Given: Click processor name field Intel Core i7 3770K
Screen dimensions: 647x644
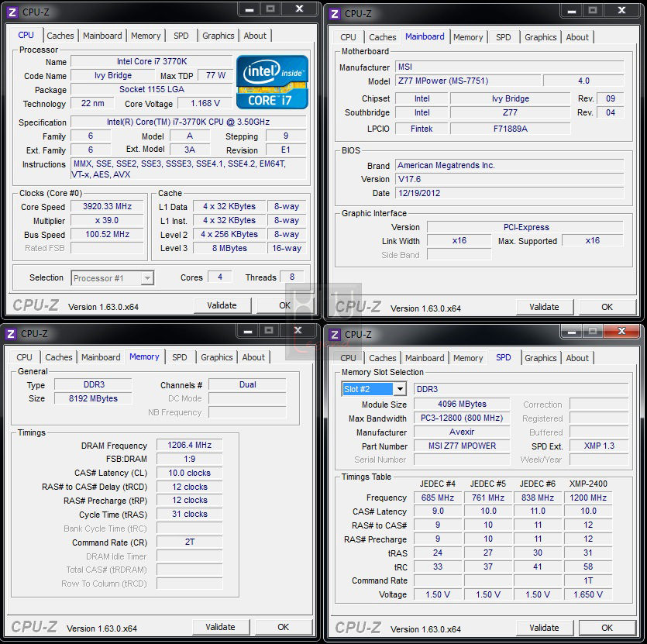Looking at the screenshot, I should 152,61.
